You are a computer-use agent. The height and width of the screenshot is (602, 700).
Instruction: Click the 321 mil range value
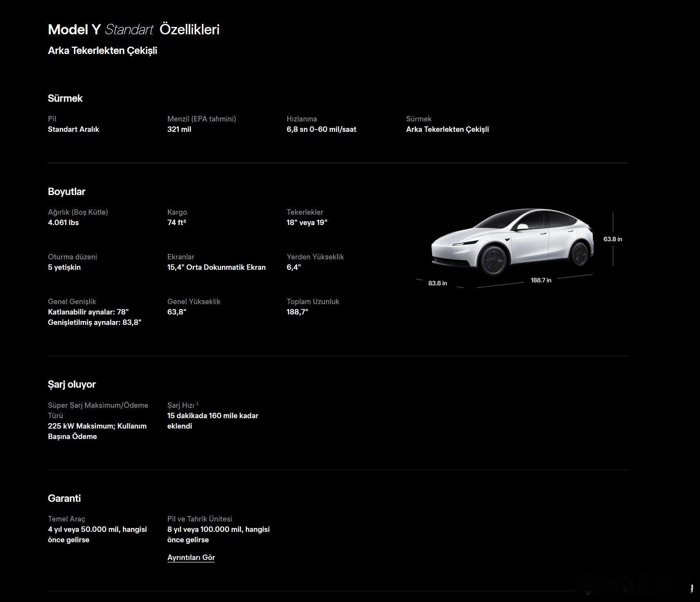179,129
